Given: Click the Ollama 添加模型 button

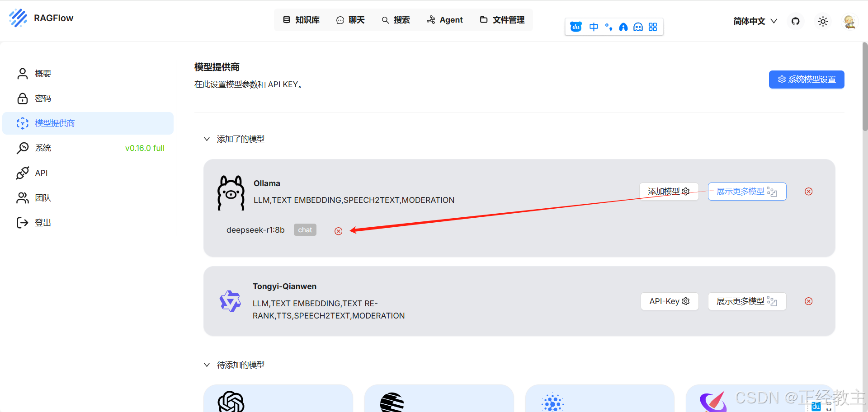Looking at the screenshot, I should pos(669,192).
